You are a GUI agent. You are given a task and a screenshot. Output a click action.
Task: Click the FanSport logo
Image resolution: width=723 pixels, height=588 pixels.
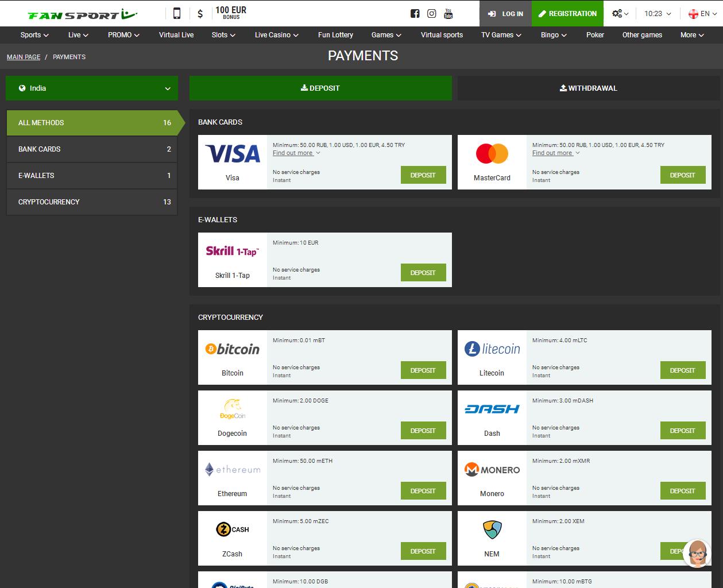point(83,13)
